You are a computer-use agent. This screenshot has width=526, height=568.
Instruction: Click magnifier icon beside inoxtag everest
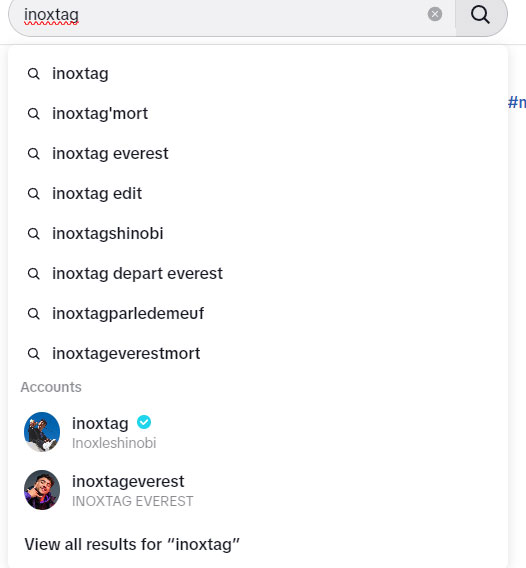coord(34,154)
